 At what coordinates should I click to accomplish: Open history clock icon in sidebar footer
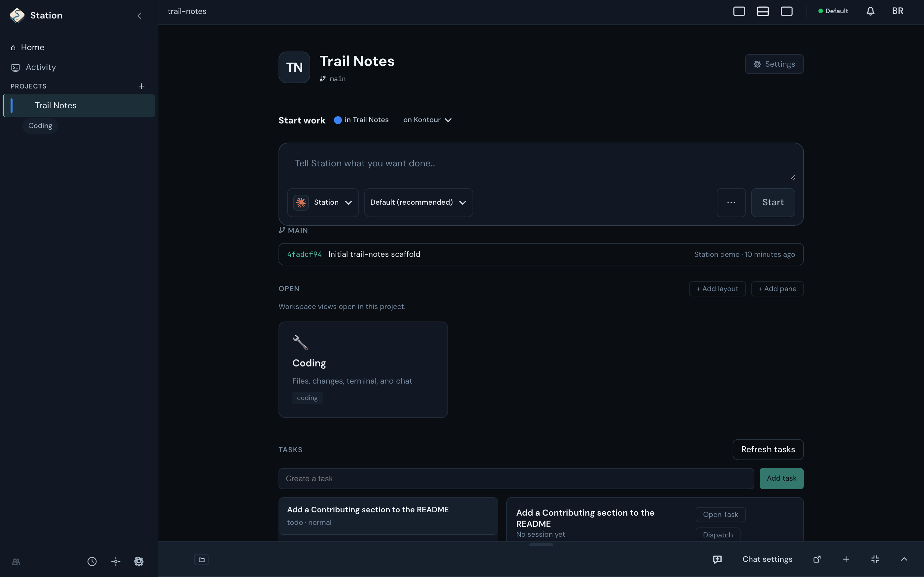(92, 561)
